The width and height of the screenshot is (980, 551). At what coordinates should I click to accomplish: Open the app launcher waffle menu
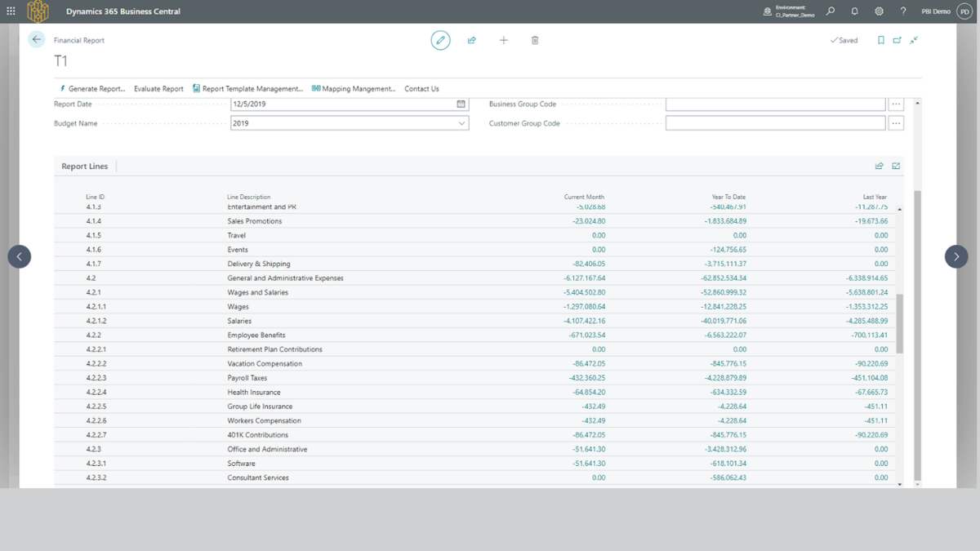11,11
